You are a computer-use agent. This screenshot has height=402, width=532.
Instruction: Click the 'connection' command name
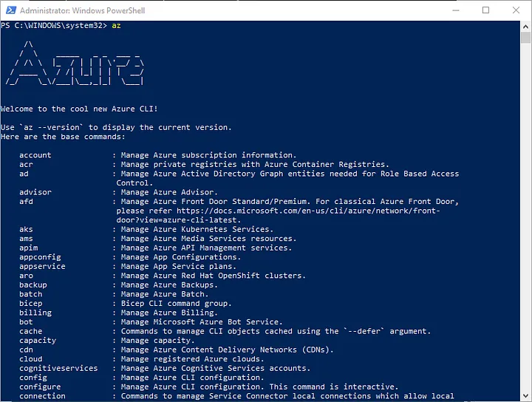pos(42,396)
